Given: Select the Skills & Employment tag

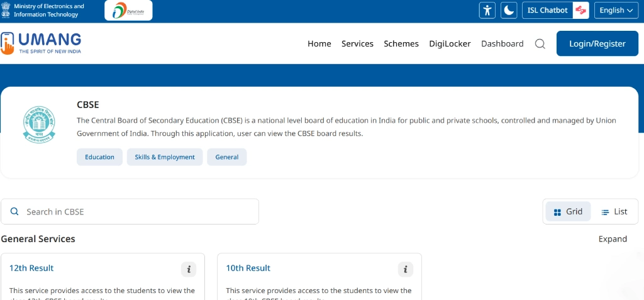Looking at the screenshot, I should pos(165,157).
